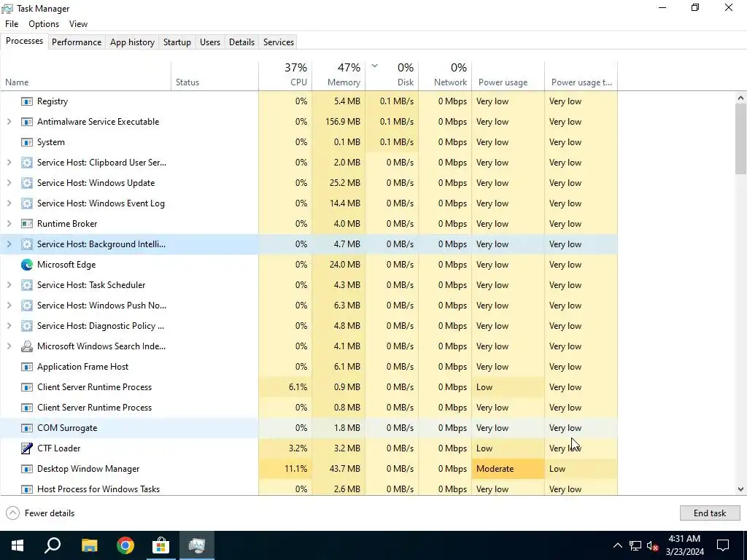Switch to the Performance tab
The image size is (747, 560).
coord(77,42)
